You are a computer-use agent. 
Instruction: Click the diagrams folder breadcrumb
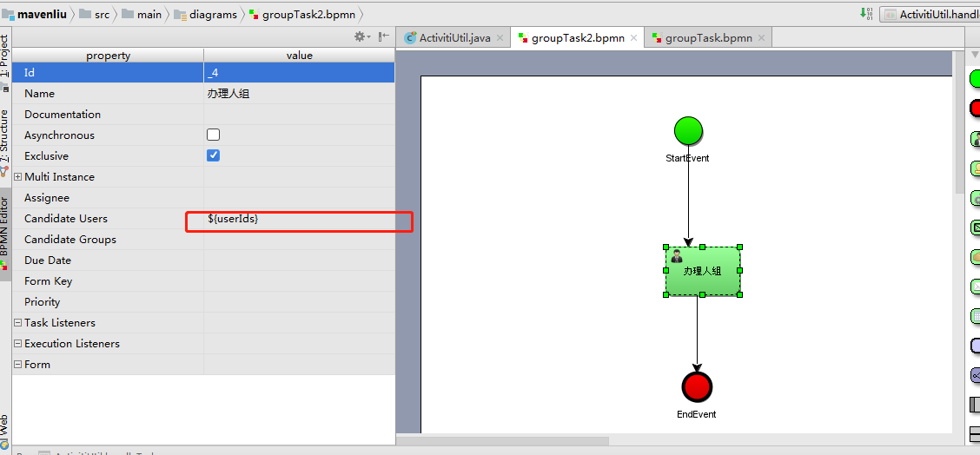click(205, 15)
